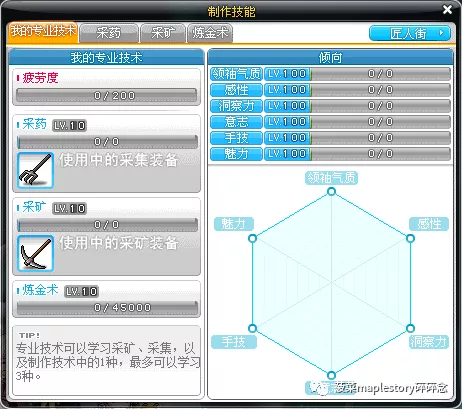Click the bottom vertex node of hexagon
The height and width of the screenshot is (409, 462).
(331, 375)
